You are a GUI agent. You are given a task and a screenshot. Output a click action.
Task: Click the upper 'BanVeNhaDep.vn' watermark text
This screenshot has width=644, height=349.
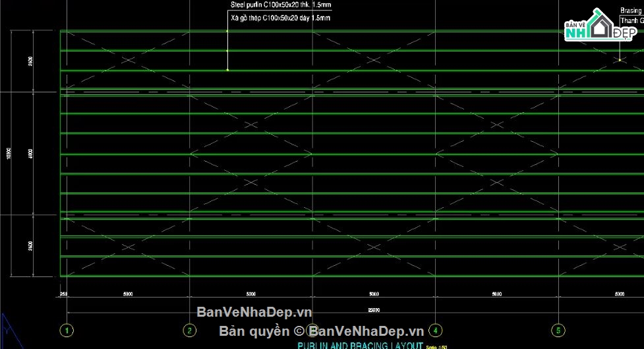(x=254, y=312)
